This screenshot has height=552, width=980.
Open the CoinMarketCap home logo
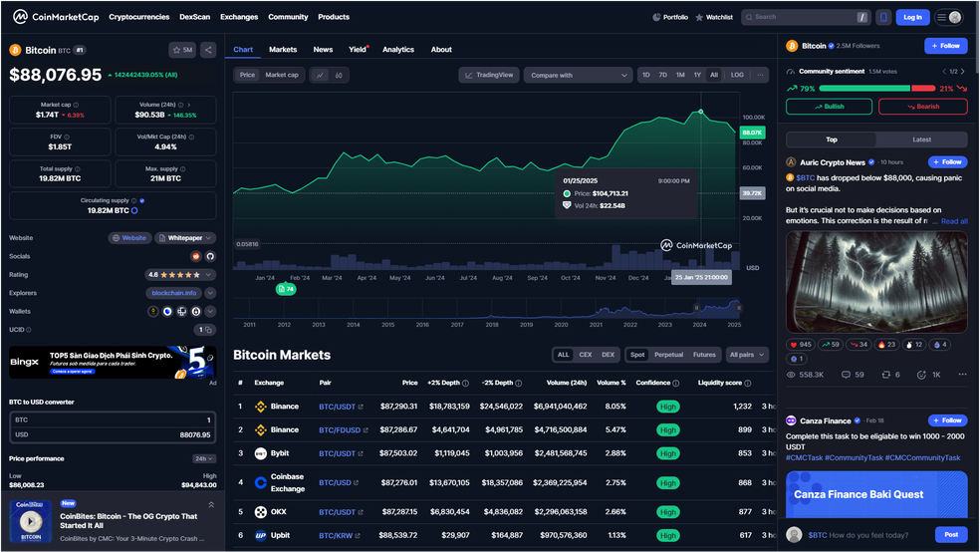pos(56,17)
